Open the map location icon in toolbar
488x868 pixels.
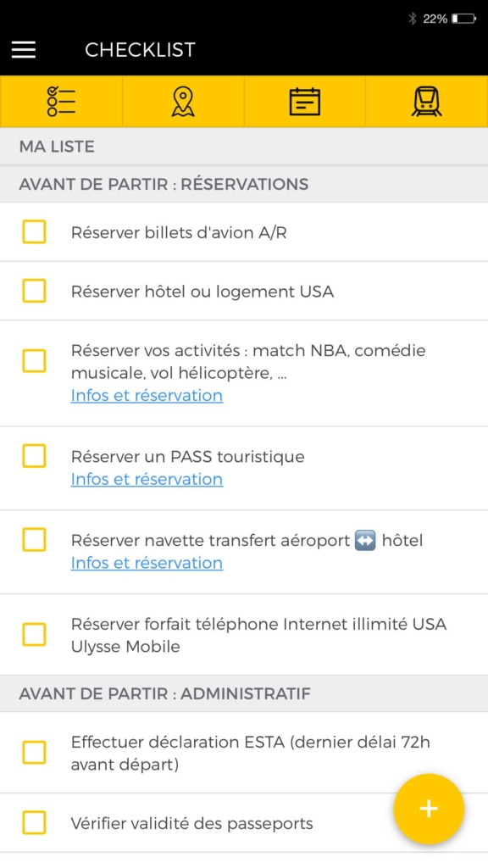pyautogui.click(x=183, y=101)
